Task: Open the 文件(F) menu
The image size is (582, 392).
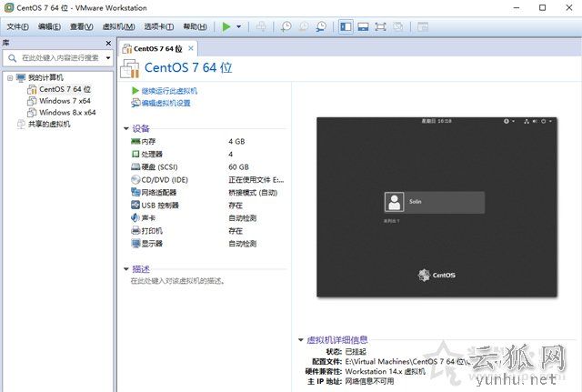Action: pyautogui.click(x=17, y=26)
